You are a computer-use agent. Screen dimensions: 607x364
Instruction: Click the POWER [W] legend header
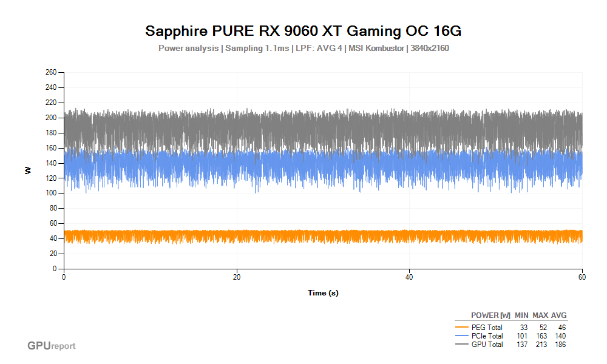click(490, 315)
